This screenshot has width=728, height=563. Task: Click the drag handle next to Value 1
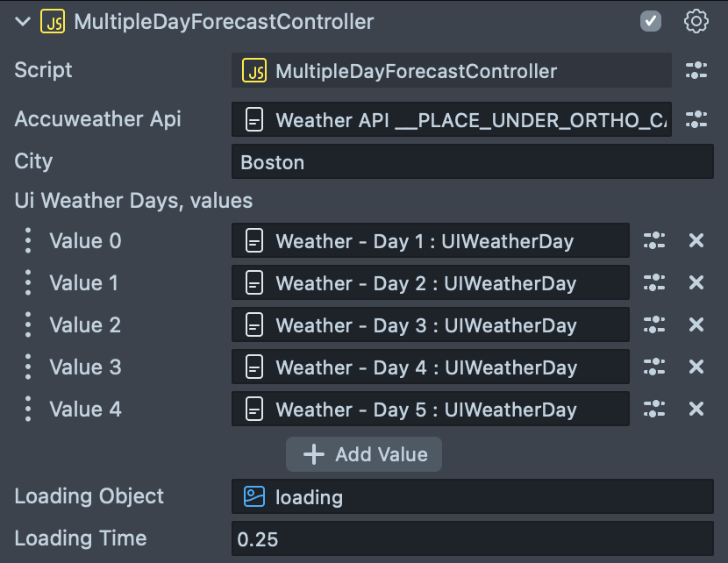[27, 282]
